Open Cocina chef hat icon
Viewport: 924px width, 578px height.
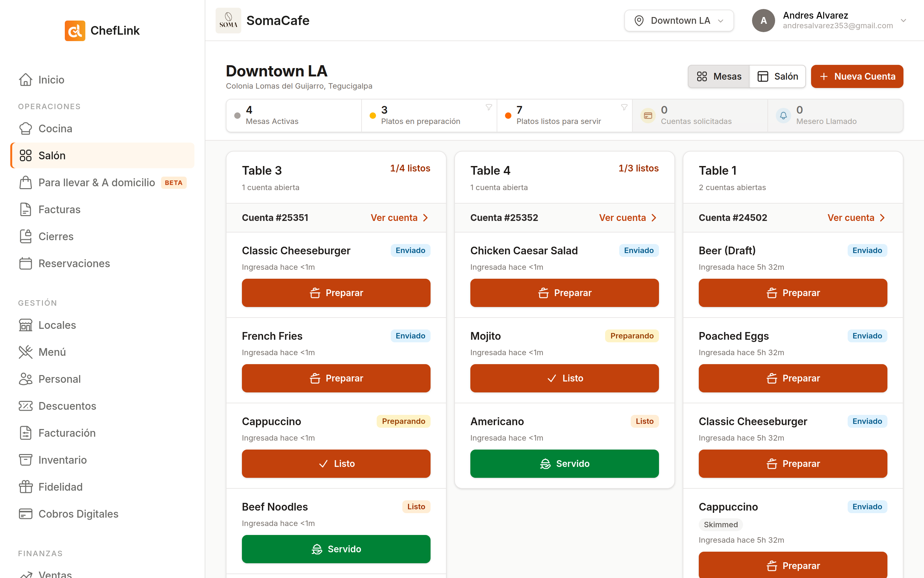tap(26, 128)
